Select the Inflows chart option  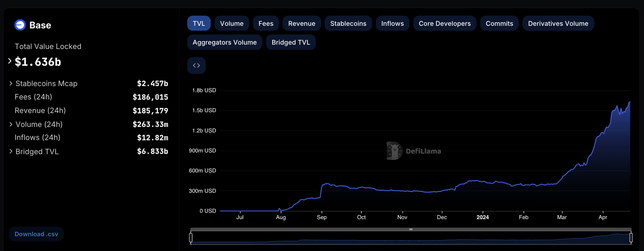392,23
